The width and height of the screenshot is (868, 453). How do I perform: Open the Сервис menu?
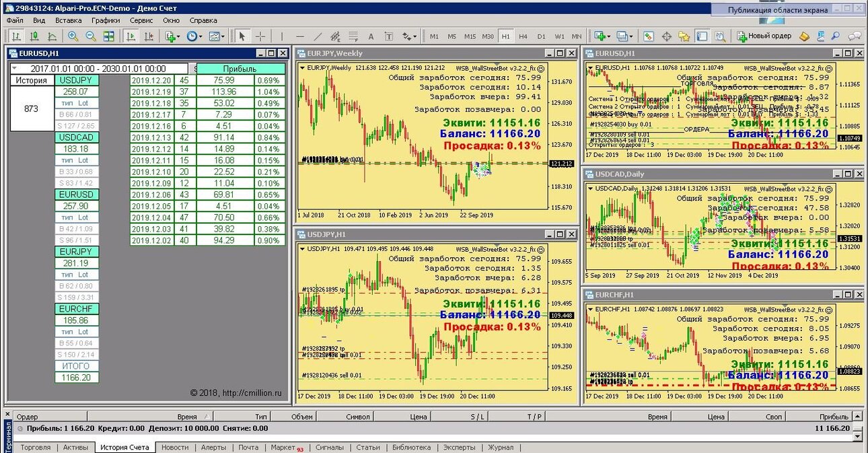[141, 20]
